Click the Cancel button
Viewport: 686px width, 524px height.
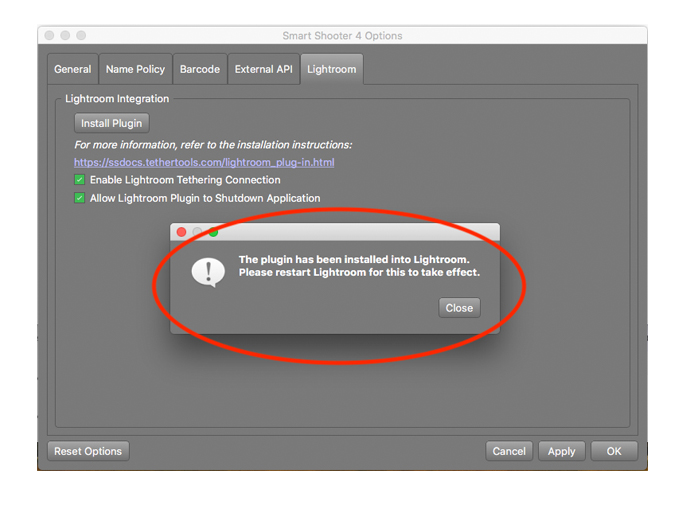coord(509,451)
